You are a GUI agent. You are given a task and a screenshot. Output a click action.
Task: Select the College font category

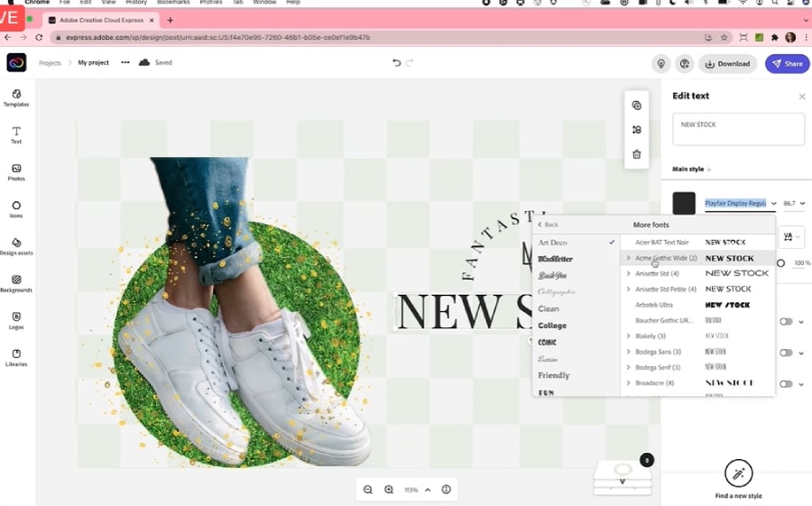(552, 326)
